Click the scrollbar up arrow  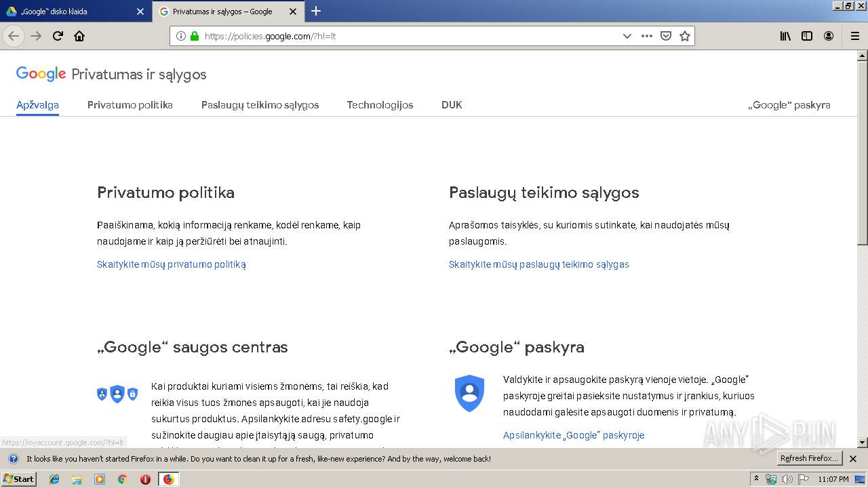(862, 56)
